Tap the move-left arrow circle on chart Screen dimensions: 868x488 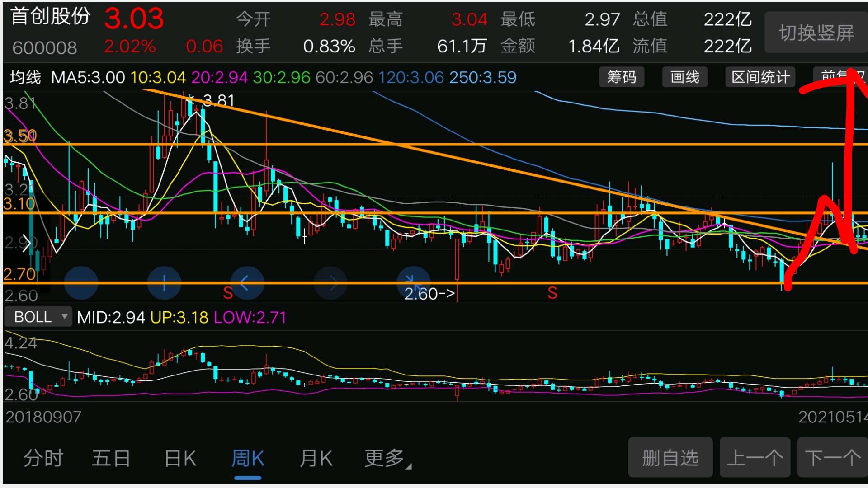(x=247, y=283)
